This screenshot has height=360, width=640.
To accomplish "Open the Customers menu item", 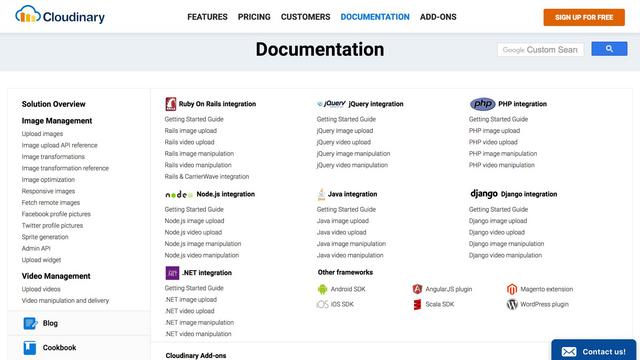I will 305,17.
